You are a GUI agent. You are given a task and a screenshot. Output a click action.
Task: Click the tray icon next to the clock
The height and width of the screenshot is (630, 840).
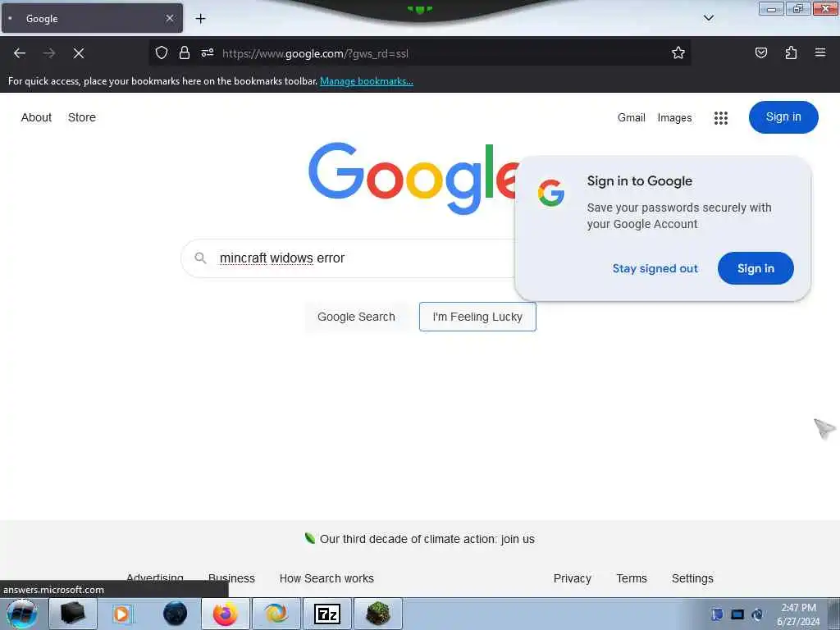757,614
